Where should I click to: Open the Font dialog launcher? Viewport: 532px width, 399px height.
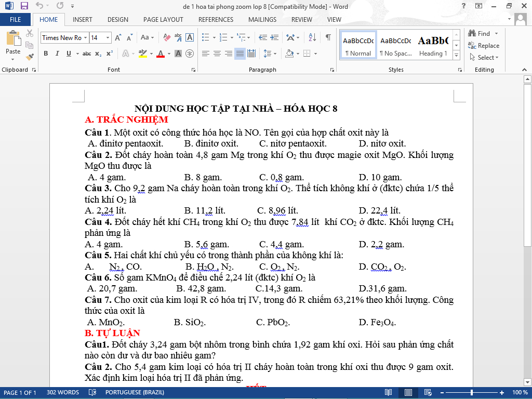(x=193, y=70)
